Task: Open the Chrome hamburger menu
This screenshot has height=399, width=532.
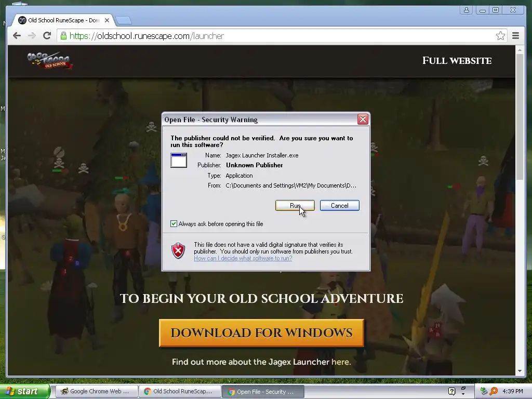Action: point(515,36)
